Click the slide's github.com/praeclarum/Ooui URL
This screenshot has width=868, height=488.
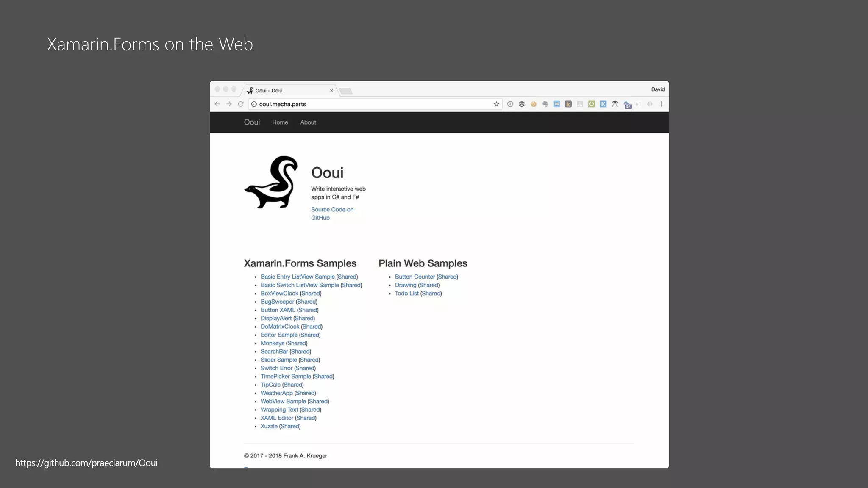click(86, 463)
